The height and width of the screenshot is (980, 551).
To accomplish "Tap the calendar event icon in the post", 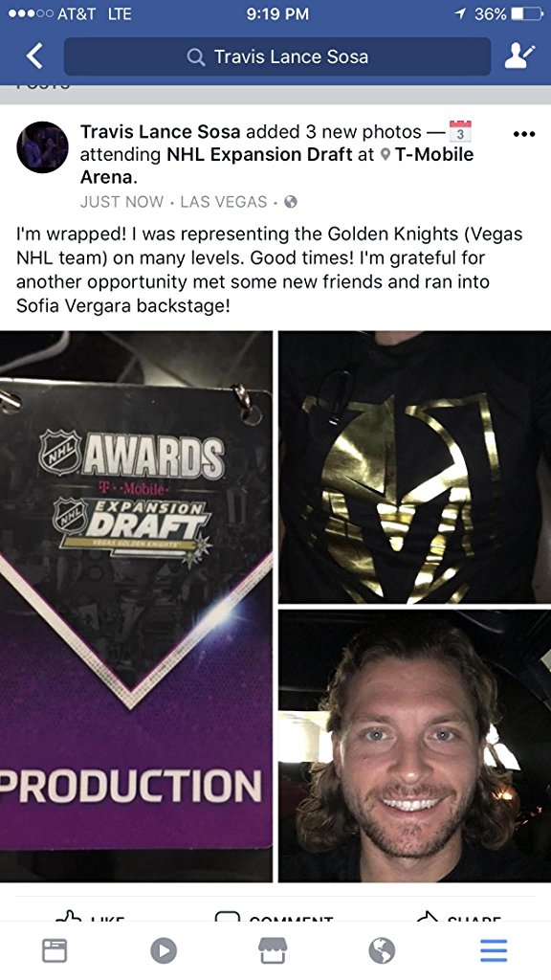I will [460, 131].
